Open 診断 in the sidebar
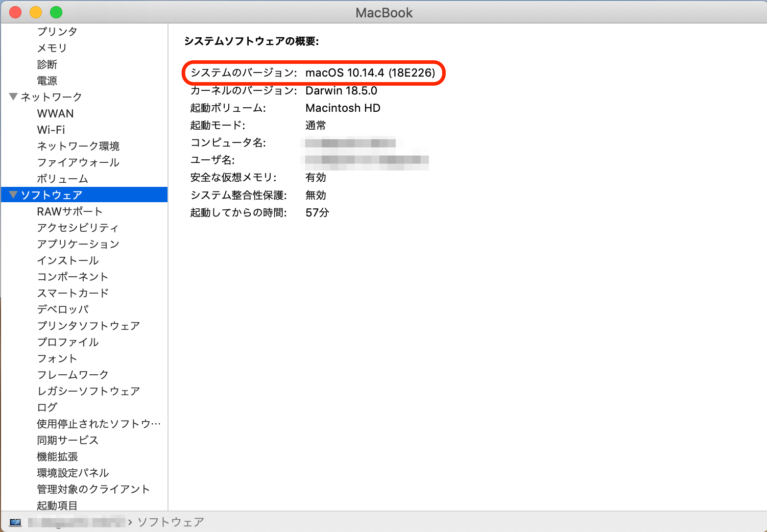The width and height of the screenshot is (767, 532). tap(47, 64)
